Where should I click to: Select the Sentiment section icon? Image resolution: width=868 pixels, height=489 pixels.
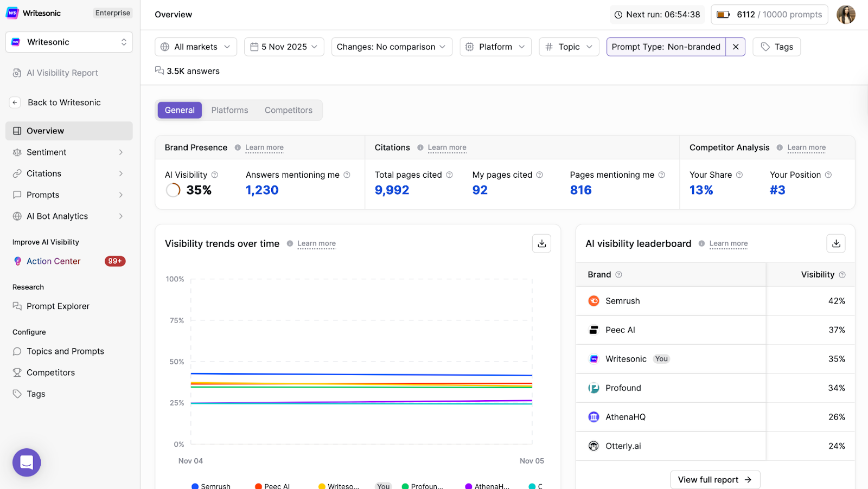coord(17,152)
